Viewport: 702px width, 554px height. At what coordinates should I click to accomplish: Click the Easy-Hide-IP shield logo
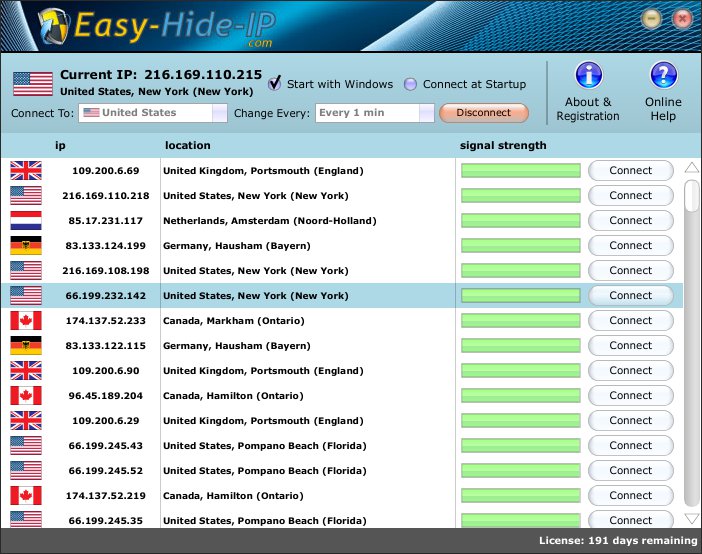point(54,26)
